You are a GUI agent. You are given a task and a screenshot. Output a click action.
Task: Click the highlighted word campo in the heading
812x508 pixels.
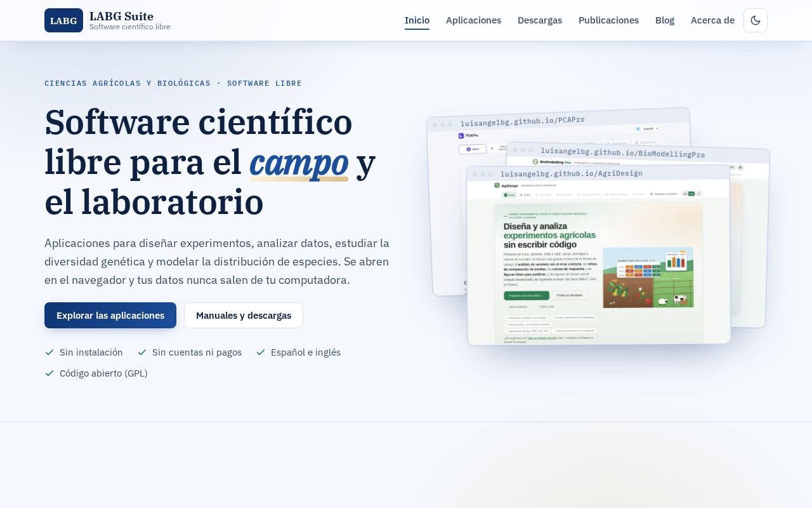click(x=299, y=163)
